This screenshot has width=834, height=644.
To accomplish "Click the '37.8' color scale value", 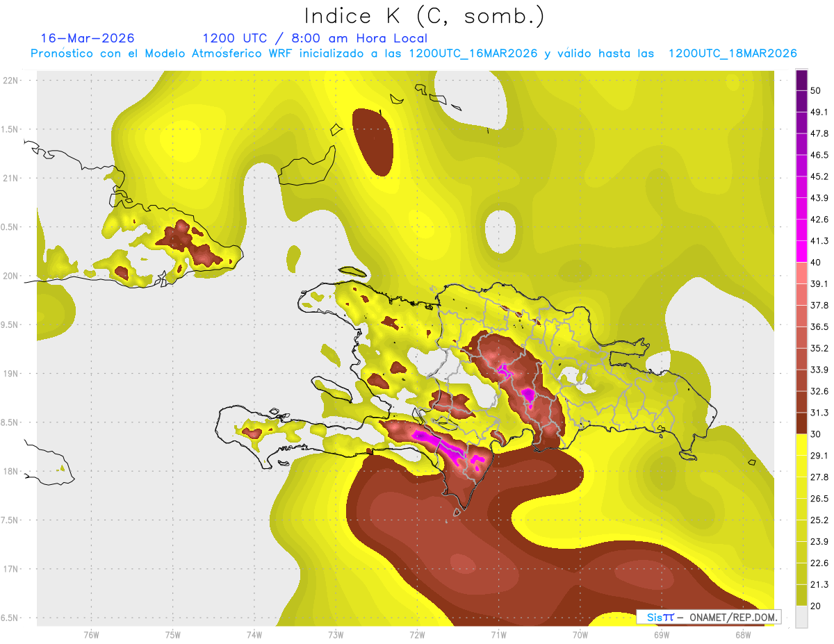I will click(x=819, y=305).
